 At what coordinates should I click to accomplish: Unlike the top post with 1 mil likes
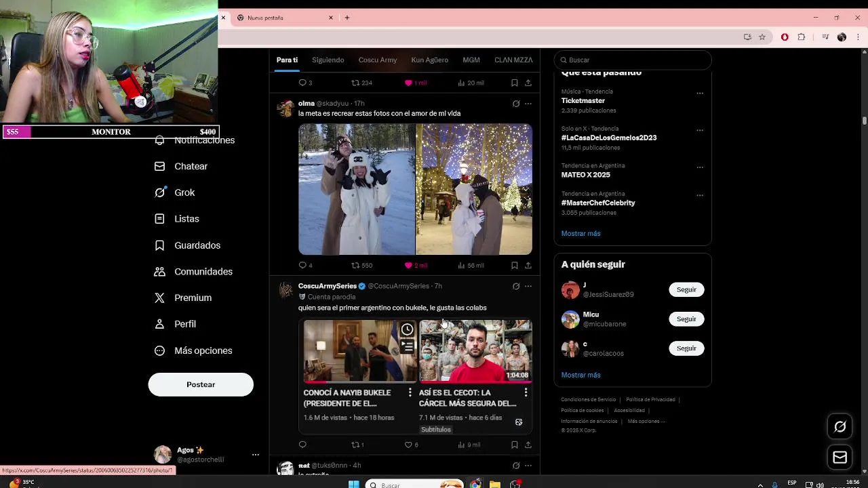416,83
